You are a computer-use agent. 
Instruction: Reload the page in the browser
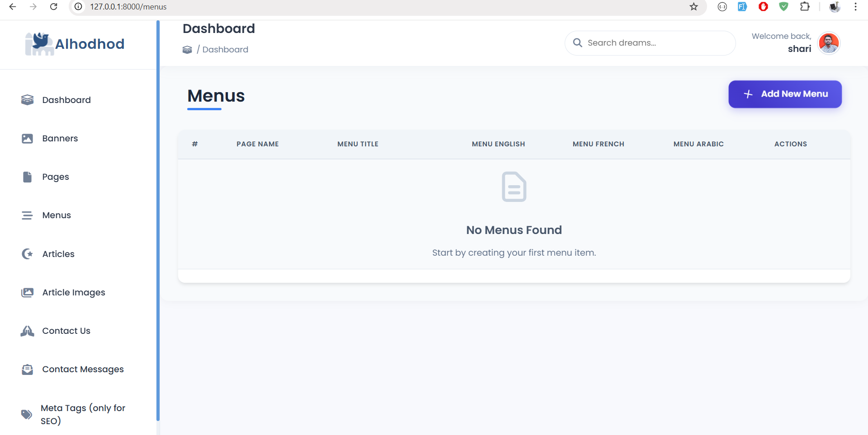(x=53, y=7)
